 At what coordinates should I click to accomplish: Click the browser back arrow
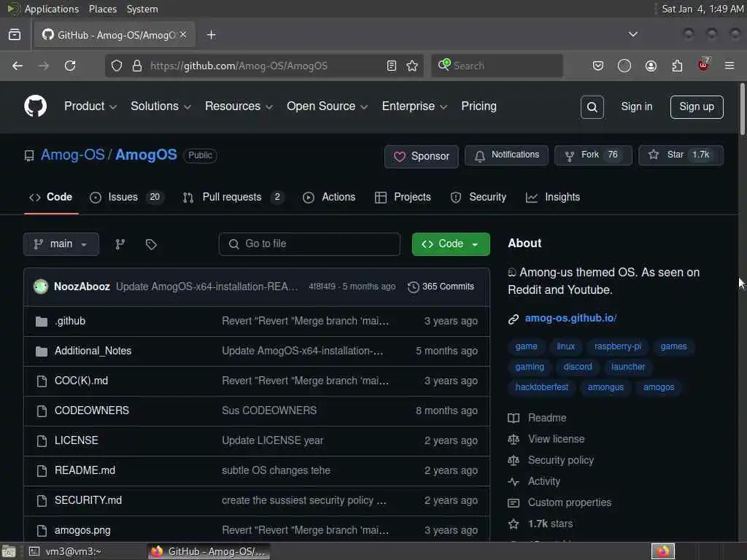(18, 66)
